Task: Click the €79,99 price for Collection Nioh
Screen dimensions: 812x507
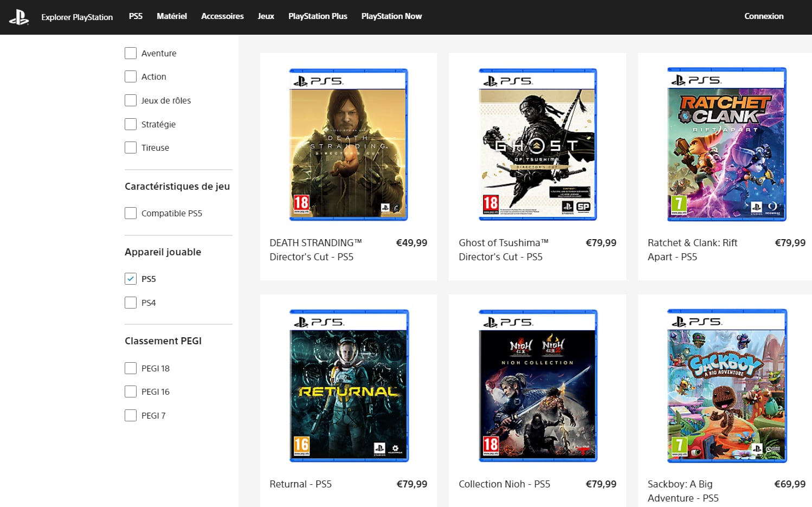Action: tap(601, 484)
